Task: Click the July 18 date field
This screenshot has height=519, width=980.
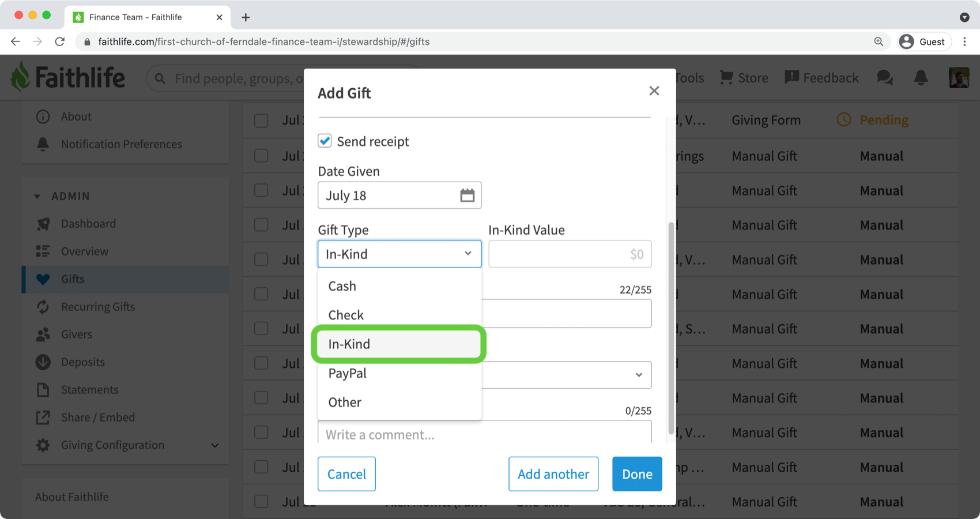Action: tap(399, 195)
